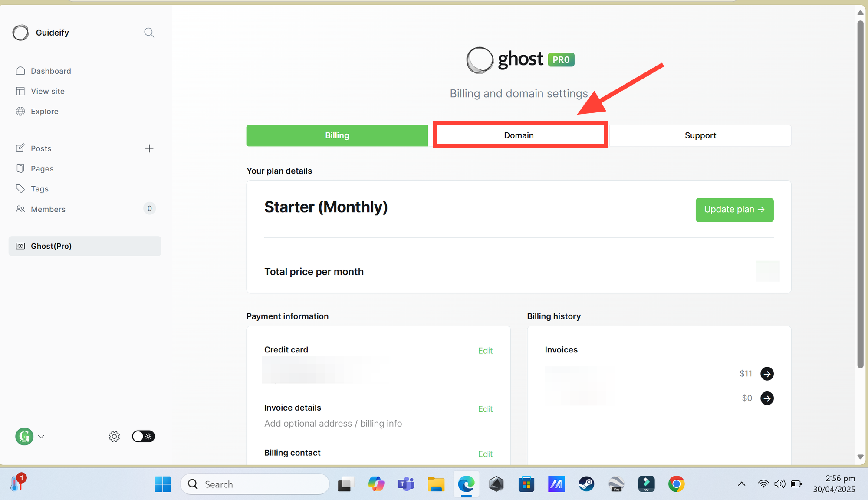Edit the Invoice details

(x=485, y=409)
